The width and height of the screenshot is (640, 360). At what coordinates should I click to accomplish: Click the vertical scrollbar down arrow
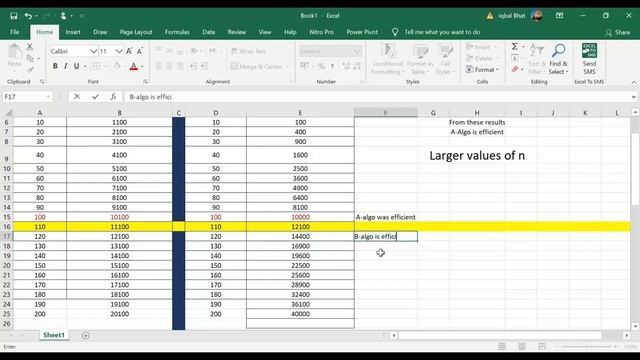coord(635,326)
